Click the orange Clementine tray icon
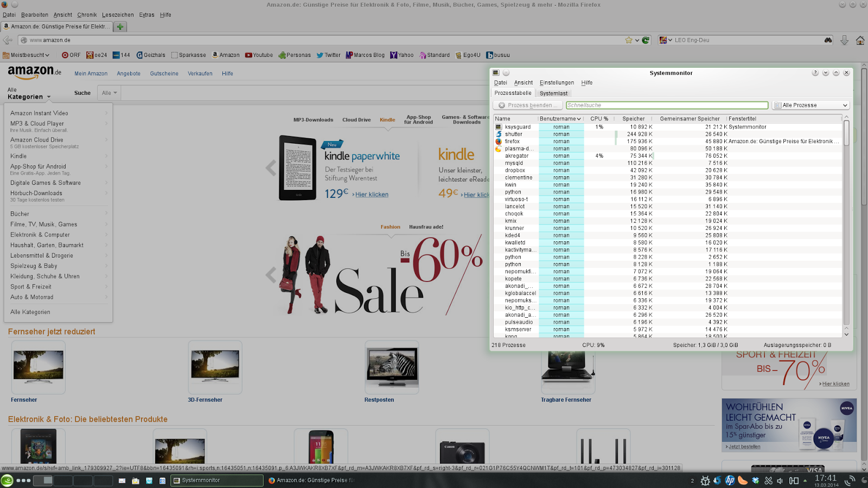The image size is (868, 488). (x=743, y=480)
